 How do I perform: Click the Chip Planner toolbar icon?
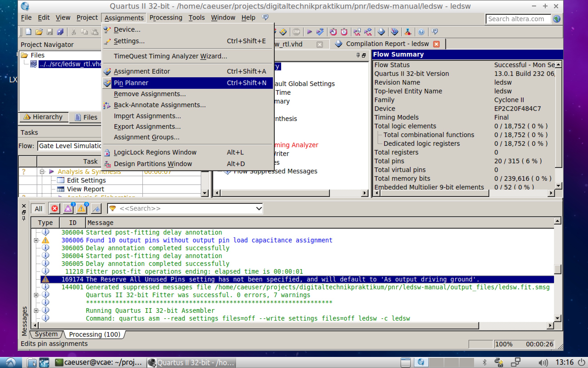click(x=283, y=32)
